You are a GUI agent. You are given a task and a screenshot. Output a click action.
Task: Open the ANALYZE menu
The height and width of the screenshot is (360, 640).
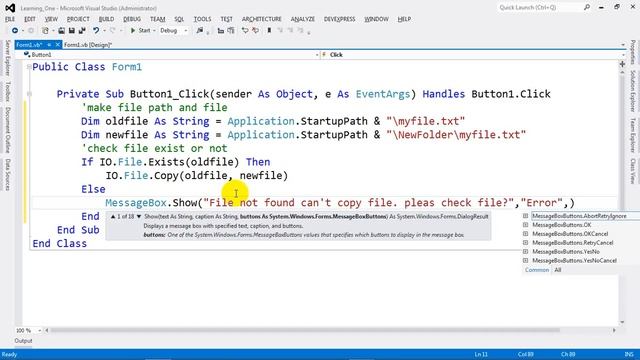tap(303, 19)
